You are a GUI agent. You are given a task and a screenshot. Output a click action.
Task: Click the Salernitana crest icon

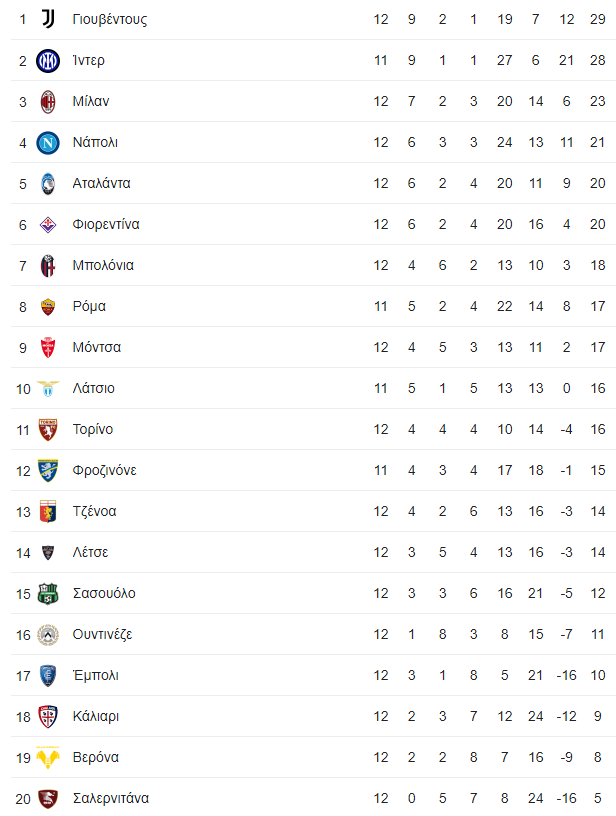[48, 798]
